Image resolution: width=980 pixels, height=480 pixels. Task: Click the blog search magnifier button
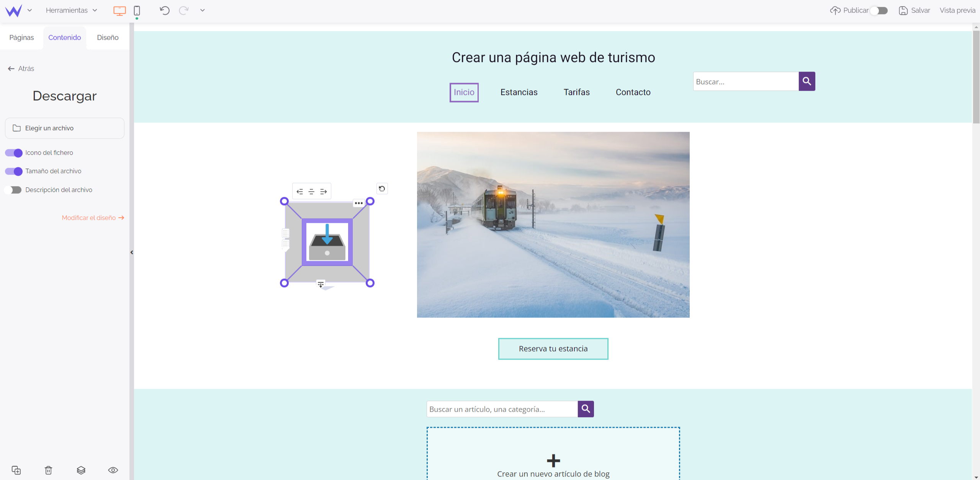(586, 409)
